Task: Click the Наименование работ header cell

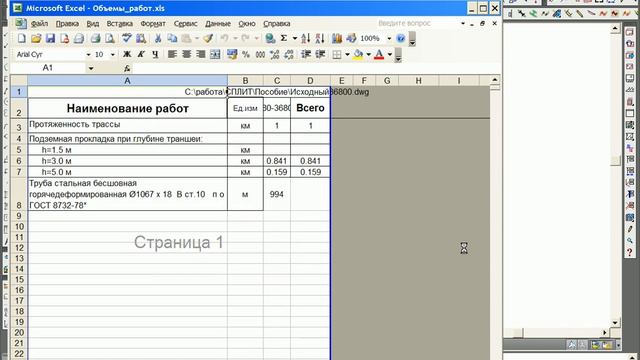Action: 127,108
